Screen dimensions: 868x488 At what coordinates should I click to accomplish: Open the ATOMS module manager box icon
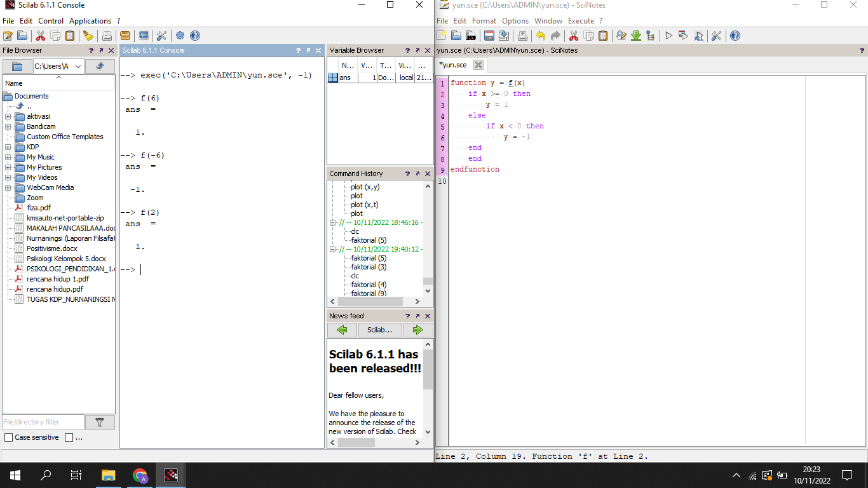(x=125, y=36)
